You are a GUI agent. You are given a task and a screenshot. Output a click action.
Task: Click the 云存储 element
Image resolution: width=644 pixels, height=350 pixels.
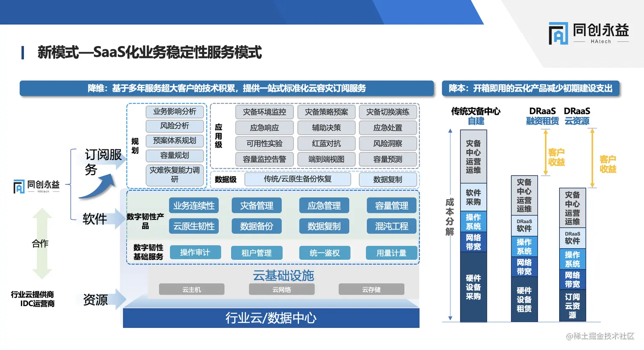371,289
